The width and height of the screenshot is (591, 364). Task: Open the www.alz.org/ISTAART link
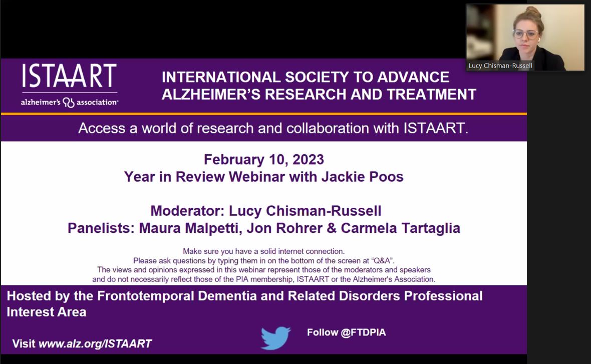(x=95, y=343)
